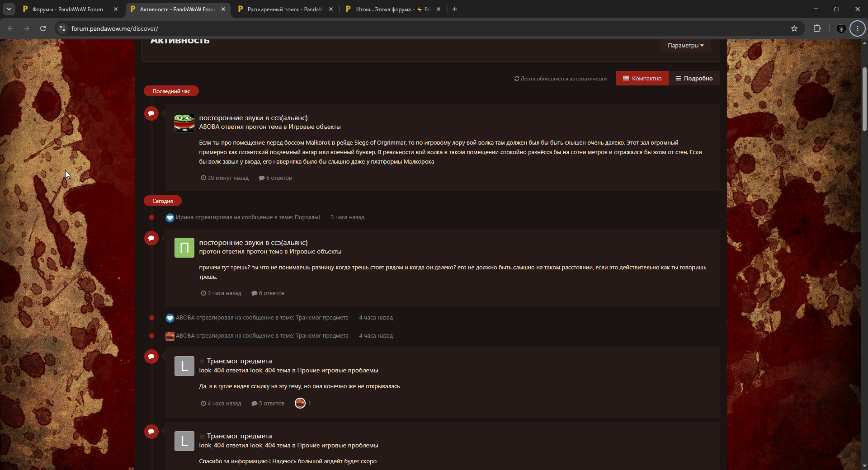Viewport: 868px width, 470px height.
Task: Click the browser back arrow
Action: pyautogui.click(x=10, y=28)
